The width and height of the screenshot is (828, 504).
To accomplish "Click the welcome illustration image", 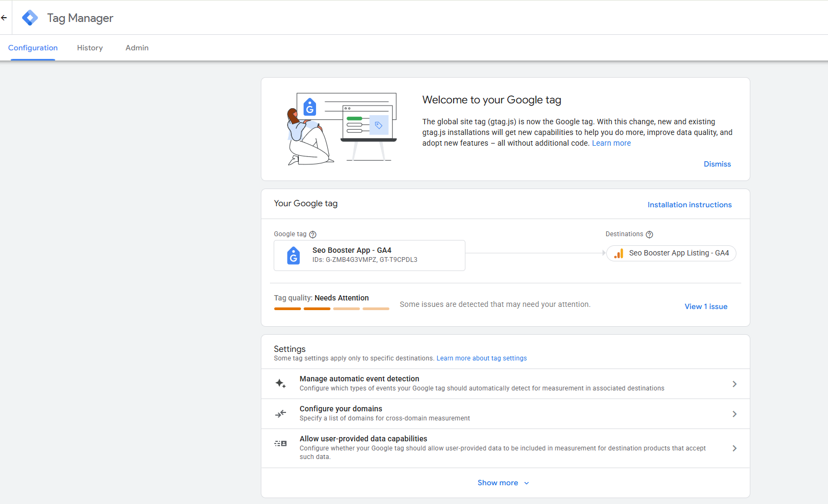I will [x=342, y=129].
